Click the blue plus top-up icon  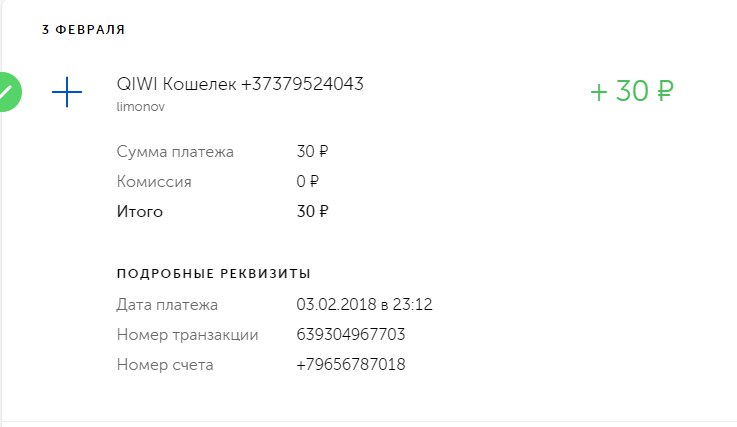pos(66,93)
